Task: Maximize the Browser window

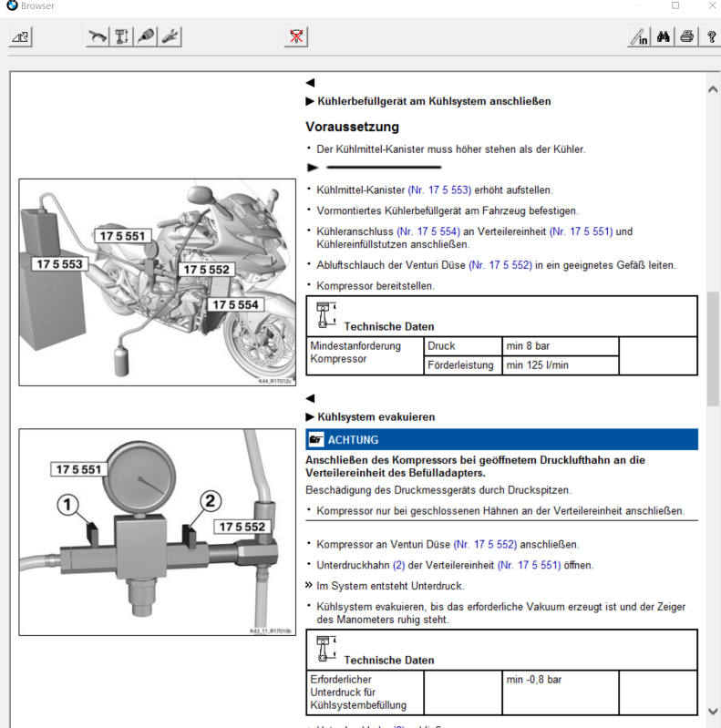Action: (675, 5)
